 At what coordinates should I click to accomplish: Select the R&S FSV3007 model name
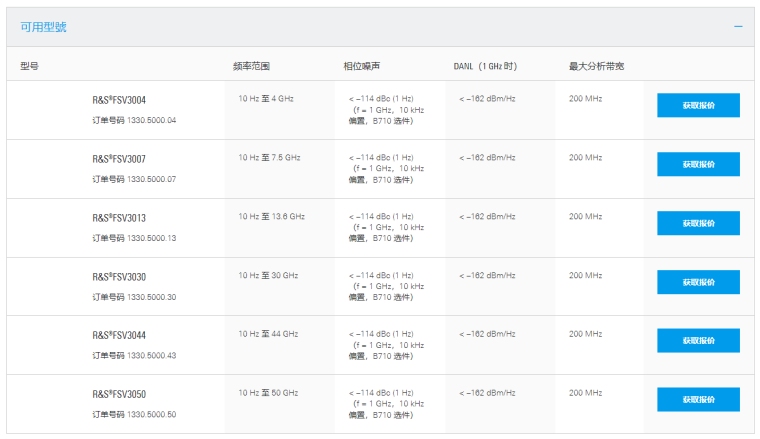[x=119, y=159]
